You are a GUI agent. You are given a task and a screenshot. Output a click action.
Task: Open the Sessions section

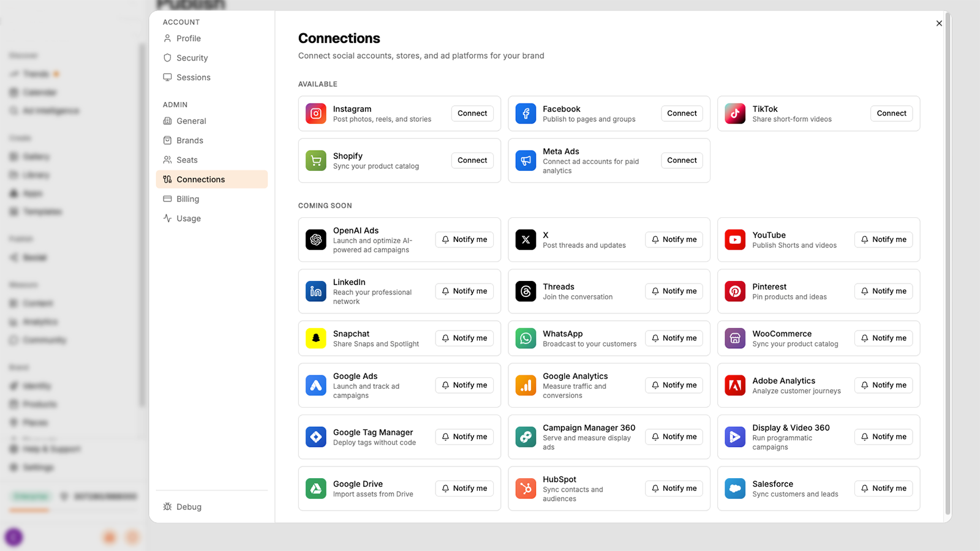click(x=212, y=78)
